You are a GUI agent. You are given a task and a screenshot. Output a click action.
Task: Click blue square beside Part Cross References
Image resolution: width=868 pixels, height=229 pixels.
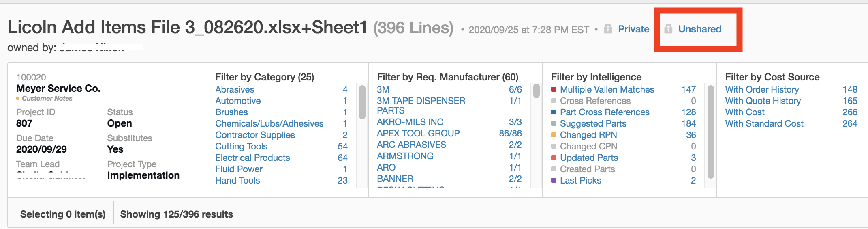554,112
